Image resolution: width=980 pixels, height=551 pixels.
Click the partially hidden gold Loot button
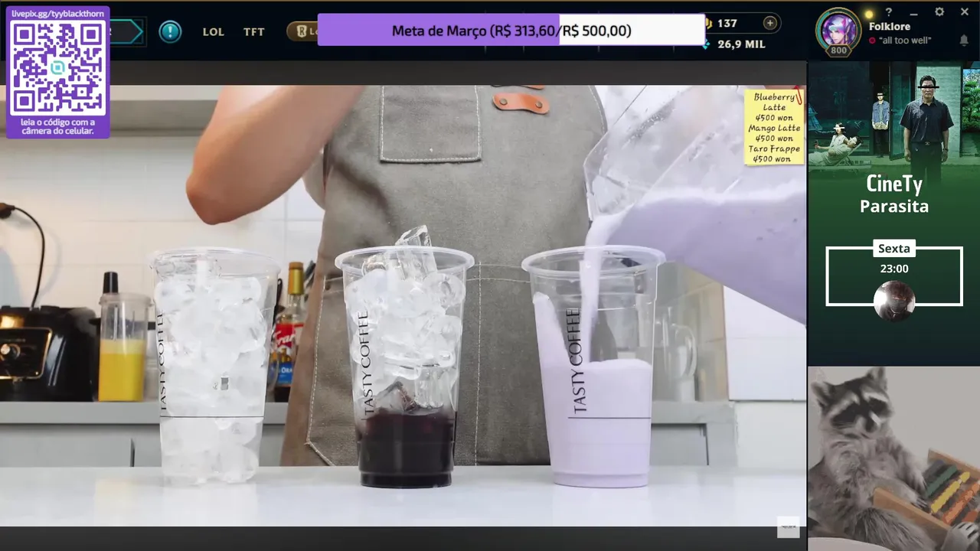[x=302, y=31]
